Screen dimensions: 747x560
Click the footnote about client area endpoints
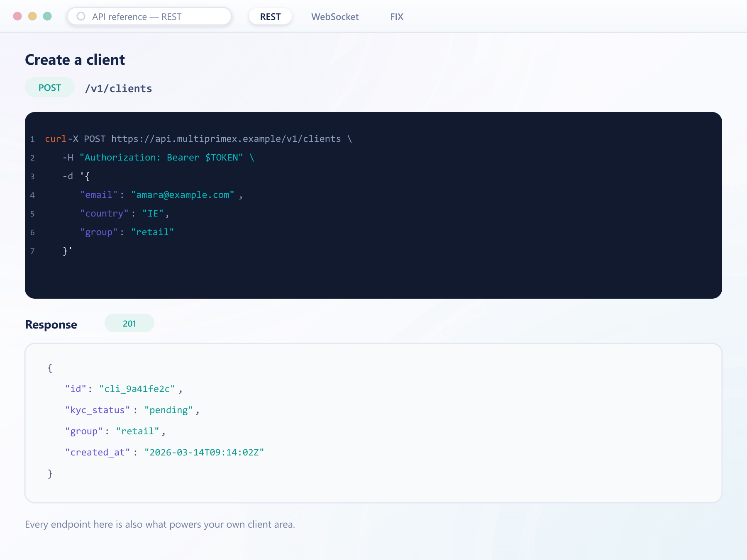point(160,524)
